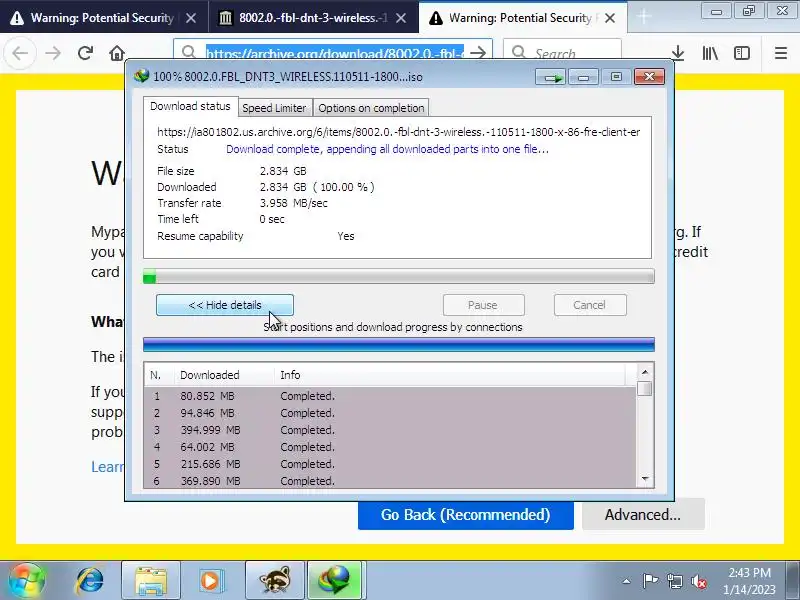The image size is (800, 600).
Task: Maximize the IDM download dialog
Action: click(616, 77)
